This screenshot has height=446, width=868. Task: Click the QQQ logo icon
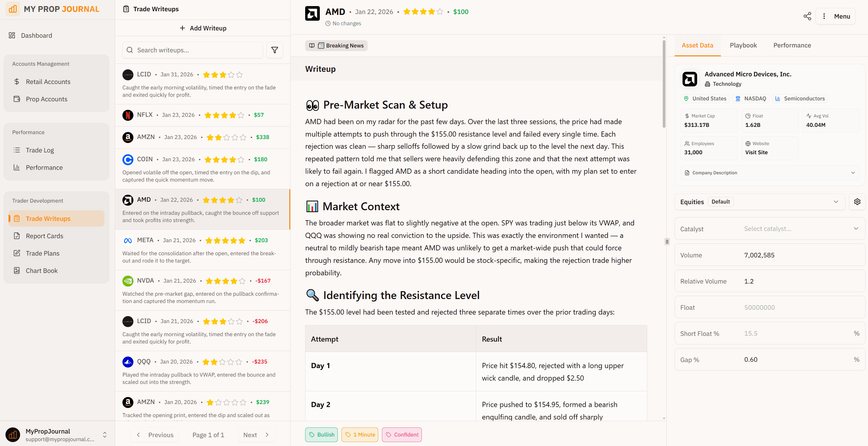(128, 362)
